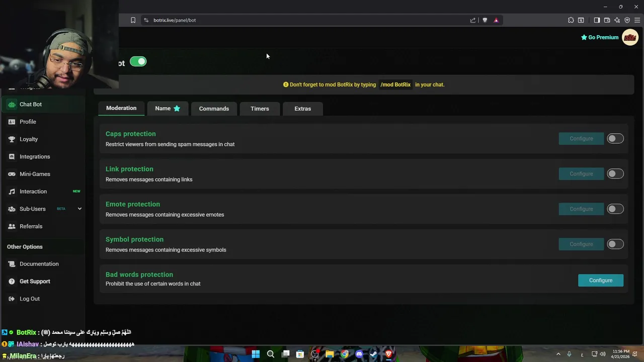644x362 pixels.
Task: Click the Referrals people icon
Action: [12, 226]
